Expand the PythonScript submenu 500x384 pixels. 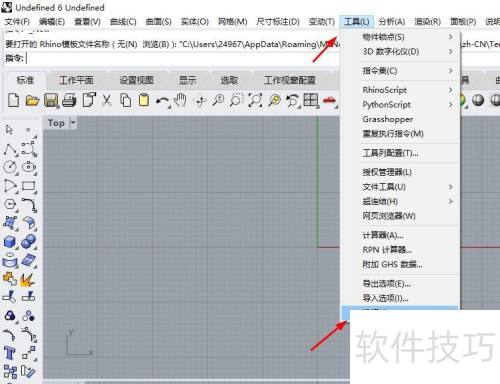click(400, 105)
